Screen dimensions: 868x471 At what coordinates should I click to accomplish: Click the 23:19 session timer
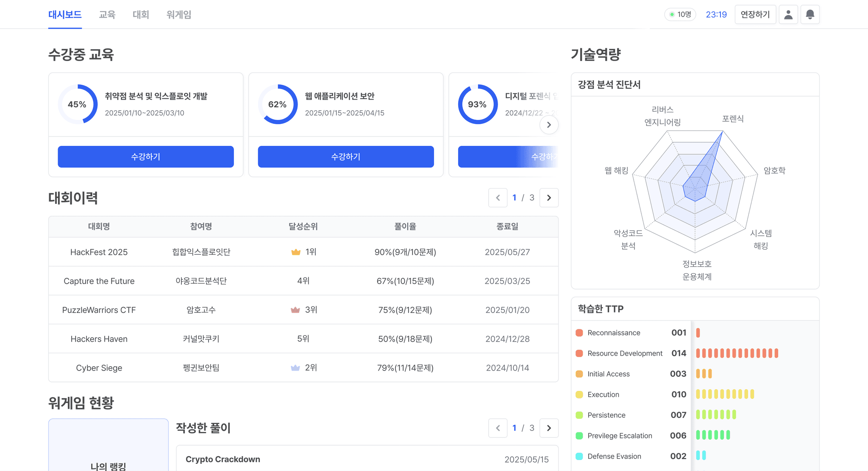(716, 14)
